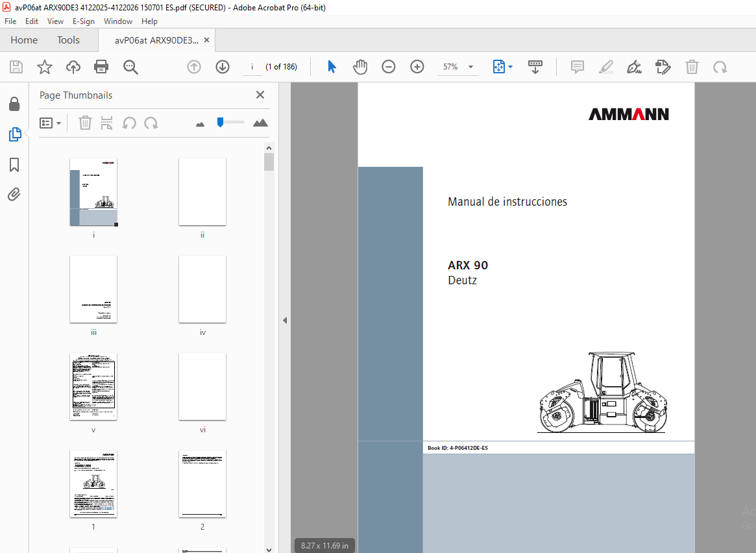This screenshot has width=756, height=553.
Task: Open the sign document tool
Action: (634, 67)
